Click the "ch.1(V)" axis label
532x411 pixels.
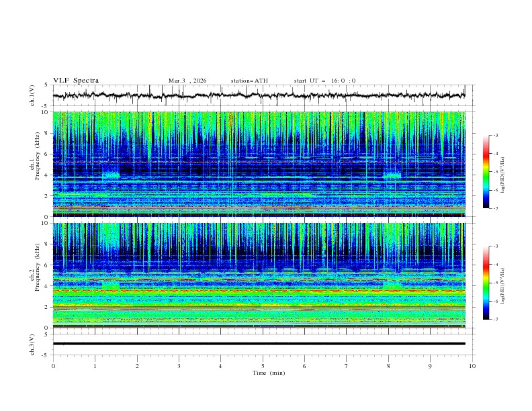pyautogui.click(x=32, y=95)
